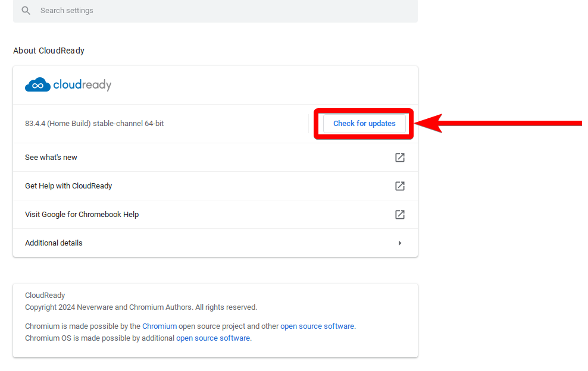Click the About CloudReady heading

(49, 51)
